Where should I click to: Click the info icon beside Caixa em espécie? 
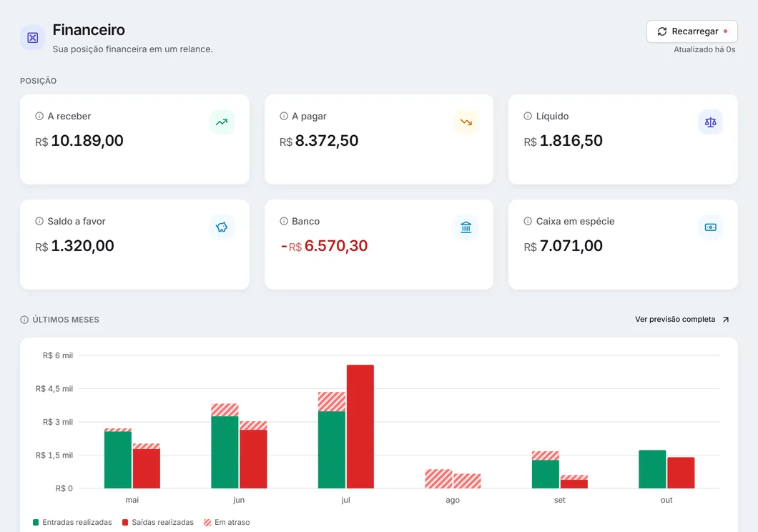point(528,221)
